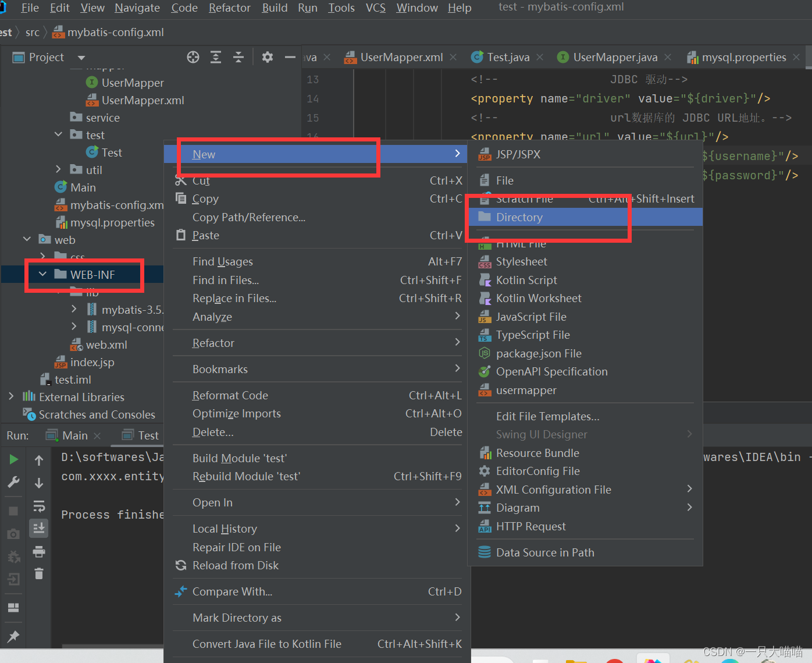Toggle soft-wrap icon in Run panel
The width and height of the screenshot is (812, 663).
pos(39,505)
